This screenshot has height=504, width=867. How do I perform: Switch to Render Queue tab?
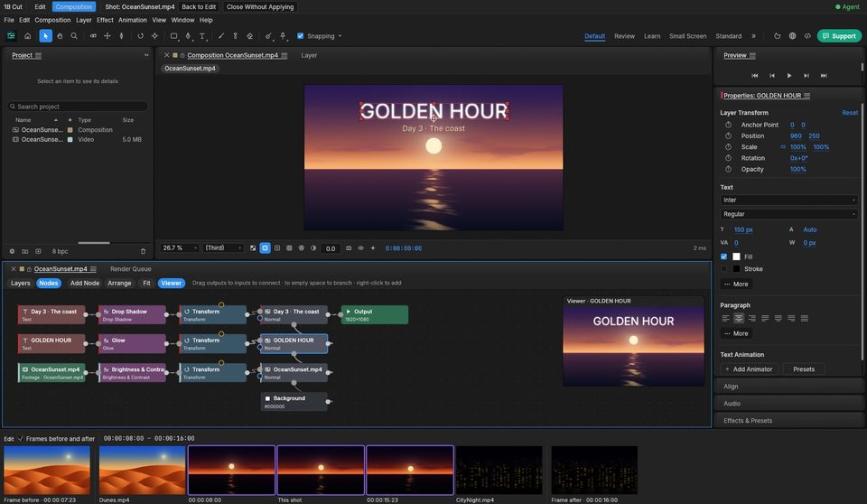point(130,269)
